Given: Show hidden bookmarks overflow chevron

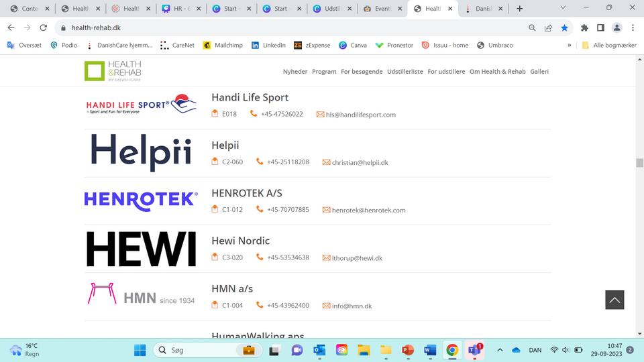Looking at the screenshot, I should 570,45.
